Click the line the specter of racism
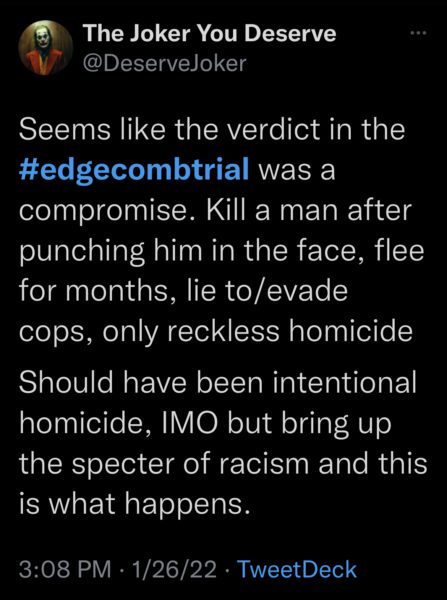 point(223,464)
